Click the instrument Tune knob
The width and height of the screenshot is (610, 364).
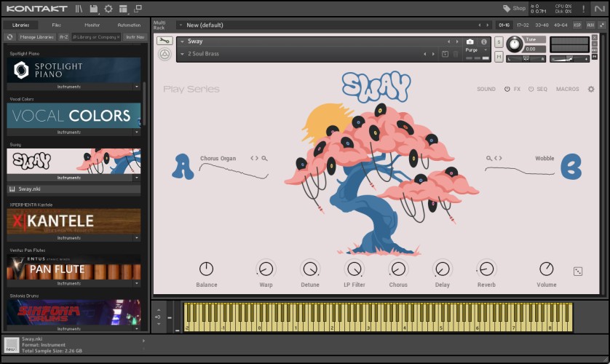[x=515, y=44]
